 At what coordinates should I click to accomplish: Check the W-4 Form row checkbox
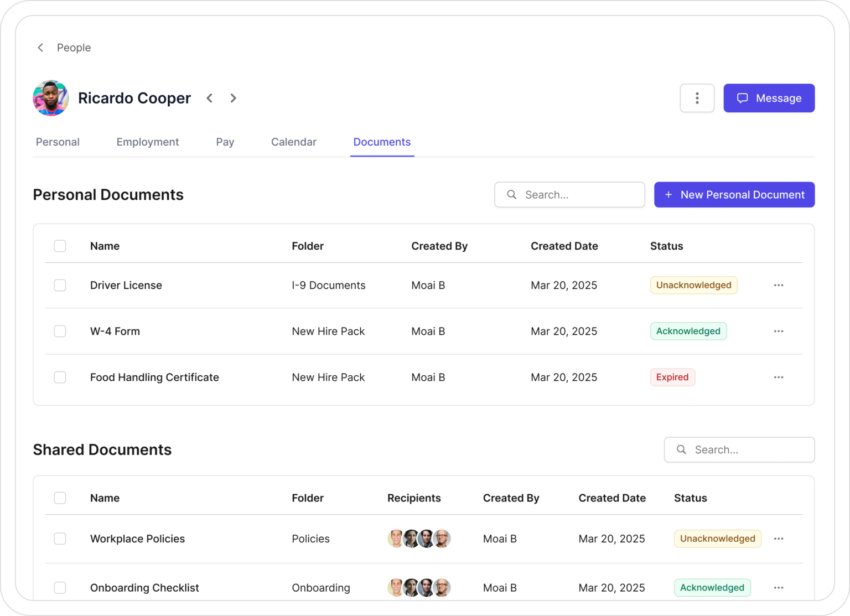60,331
